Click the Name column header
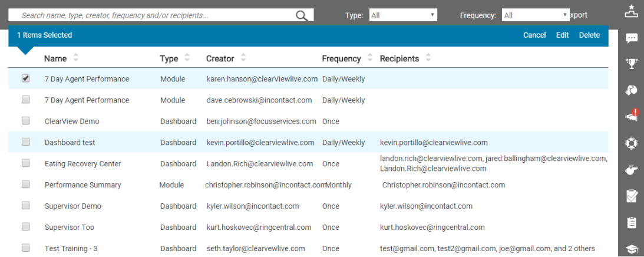The height and width of the screenshot is (257, 644). (55, 58)
